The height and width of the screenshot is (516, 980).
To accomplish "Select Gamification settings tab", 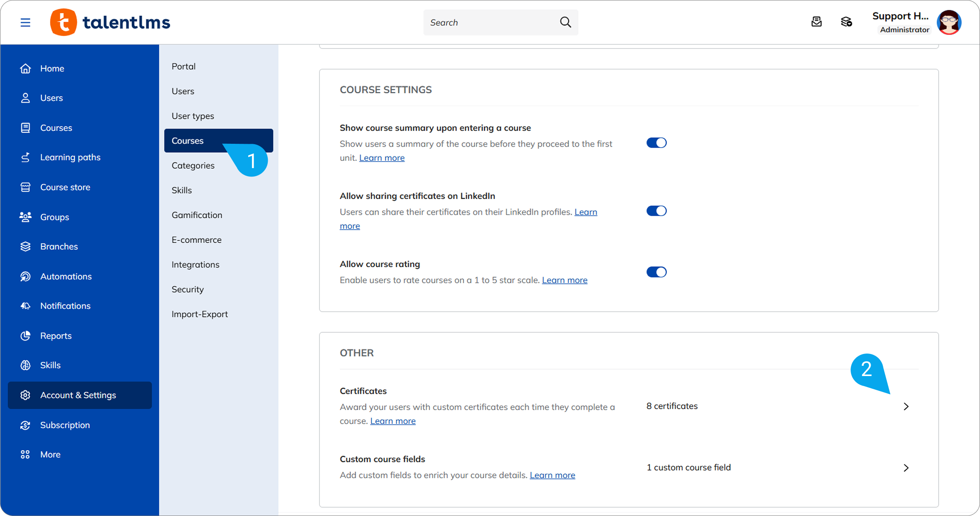I will [x=197, y=215].
